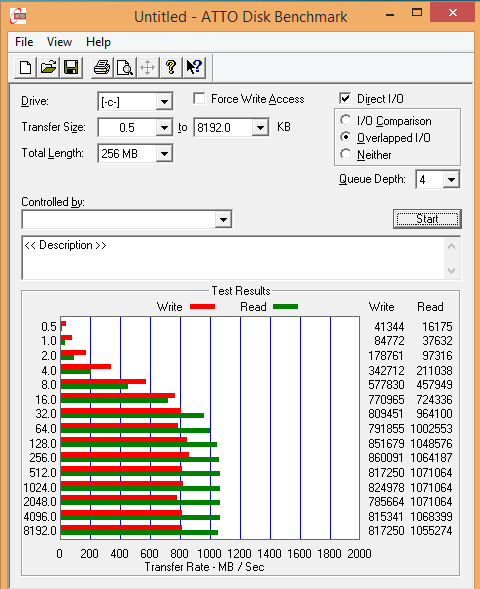
Task: Open the File menu
Action: (24, 42)
